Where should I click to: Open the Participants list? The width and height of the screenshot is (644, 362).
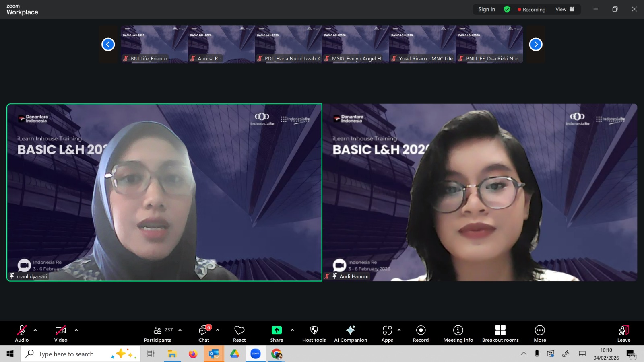[x=158, y=333]
